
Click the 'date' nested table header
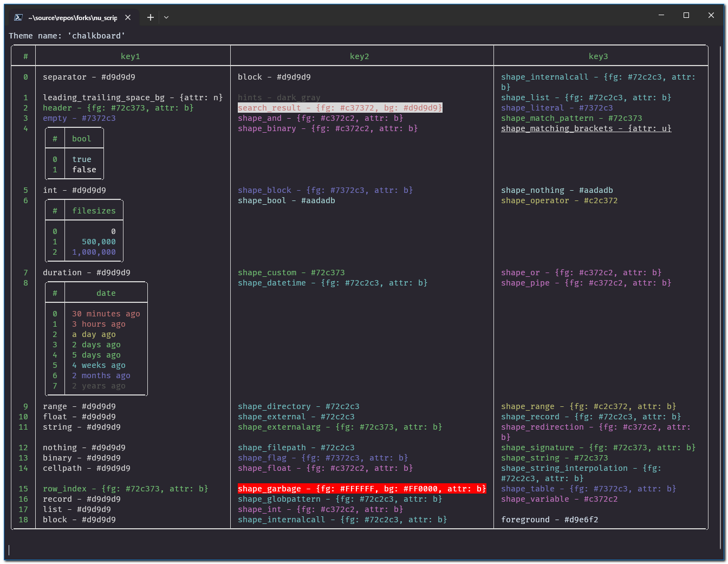pyautogui.click(x=106, y=293)
